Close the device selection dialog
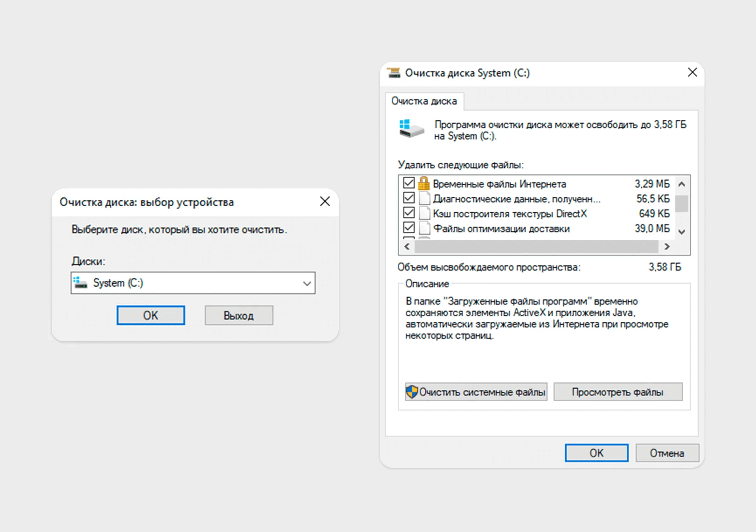Viewport: 756px width, 532px height. coord(325,202)
